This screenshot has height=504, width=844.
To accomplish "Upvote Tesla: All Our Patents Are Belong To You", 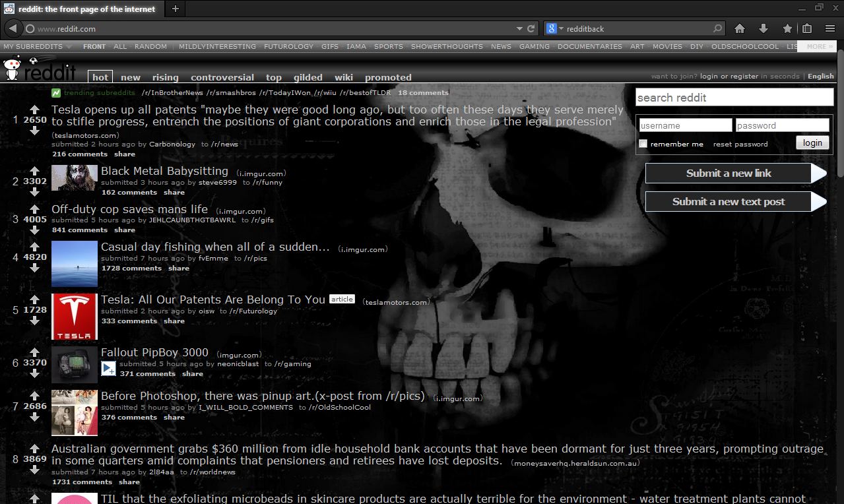I will pos(34,299).
